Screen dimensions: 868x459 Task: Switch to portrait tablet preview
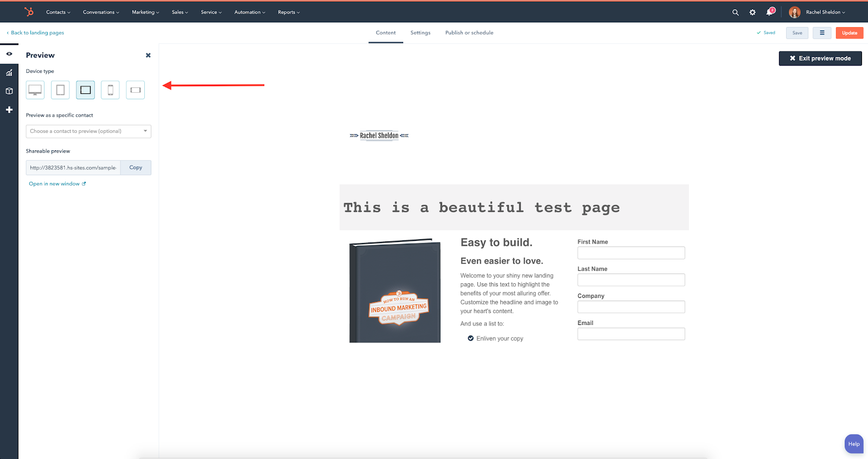pos(60,90)
